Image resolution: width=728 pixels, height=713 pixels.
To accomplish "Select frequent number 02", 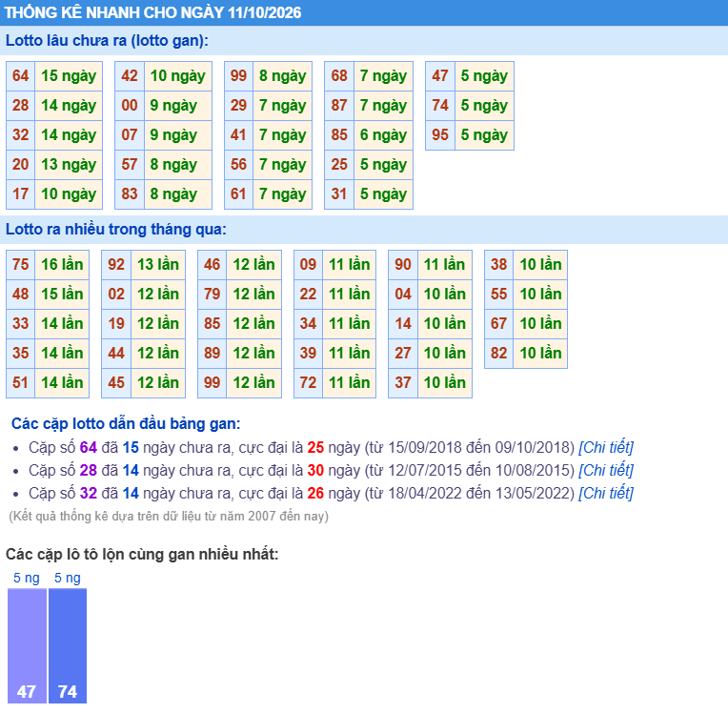I will tap(116, 294).
